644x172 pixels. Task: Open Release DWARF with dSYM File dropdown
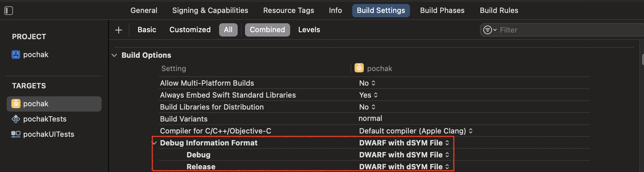tap(404, 167)
